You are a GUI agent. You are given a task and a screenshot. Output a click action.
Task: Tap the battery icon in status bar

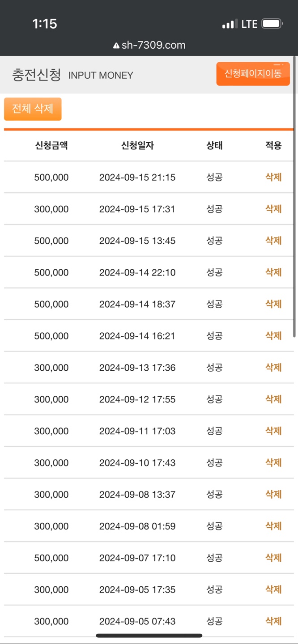click(272, 24)
